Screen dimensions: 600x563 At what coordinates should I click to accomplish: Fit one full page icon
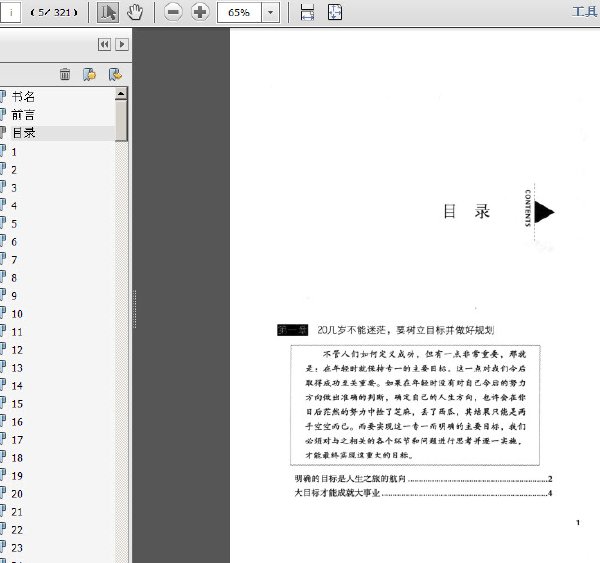335,12
